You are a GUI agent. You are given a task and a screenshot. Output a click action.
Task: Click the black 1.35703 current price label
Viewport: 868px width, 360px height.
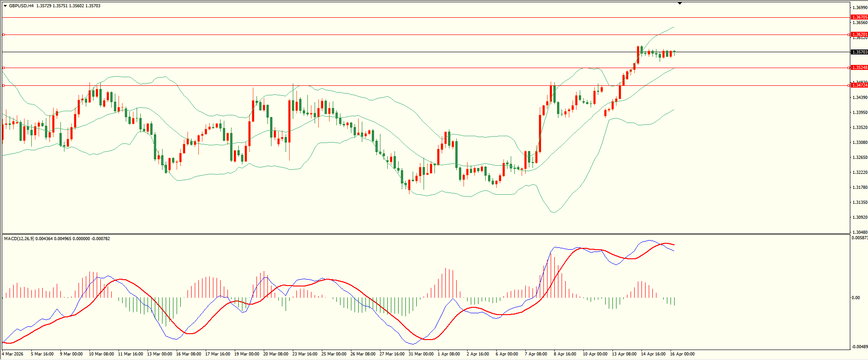click(x=859, y=52)
